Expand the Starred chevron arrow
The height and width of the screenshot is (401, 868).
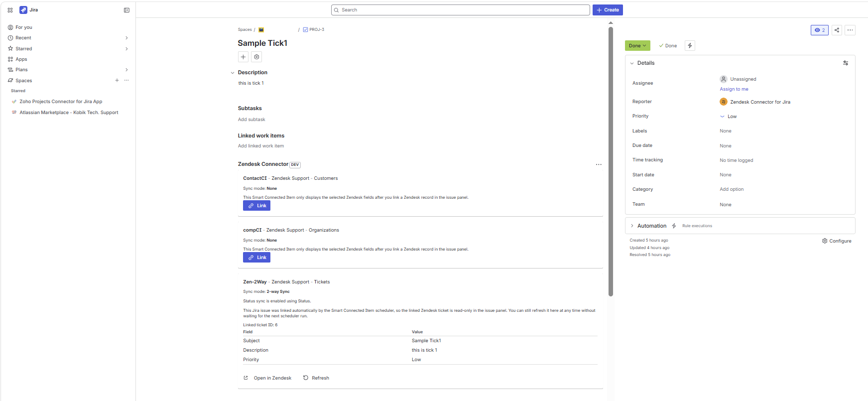pos(126,49)
